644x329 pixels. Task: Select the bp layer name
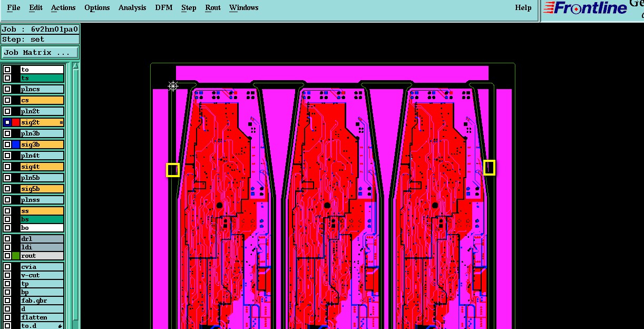[x=42, y=292]
